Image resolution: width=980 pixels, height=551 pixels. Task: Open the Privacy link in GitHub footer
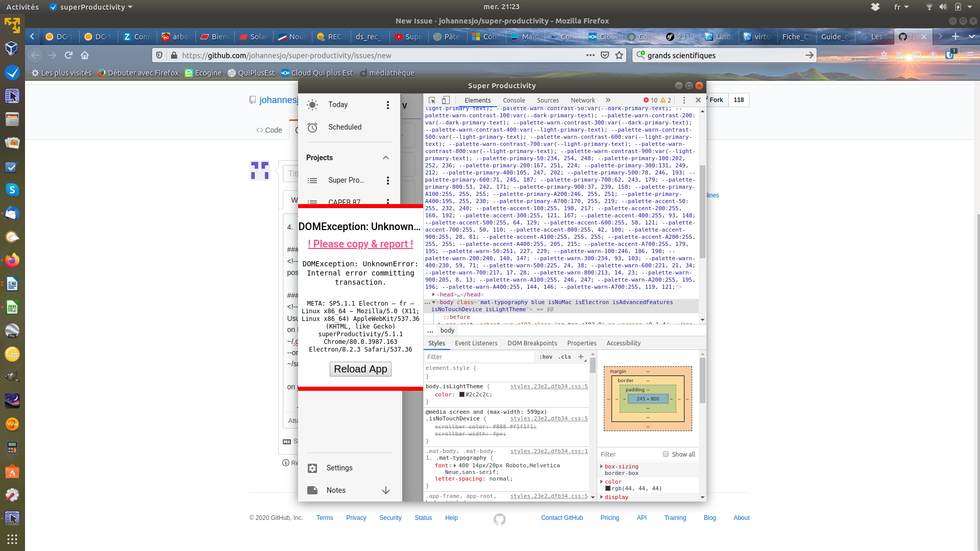click(x=356, y=518)
